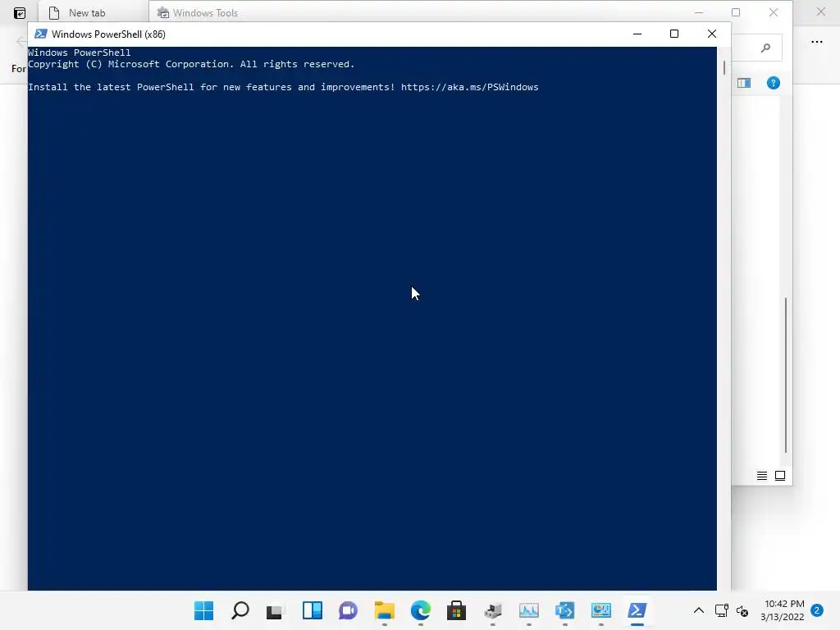Open browser three-dots settings menu

[x=816, y=42]
